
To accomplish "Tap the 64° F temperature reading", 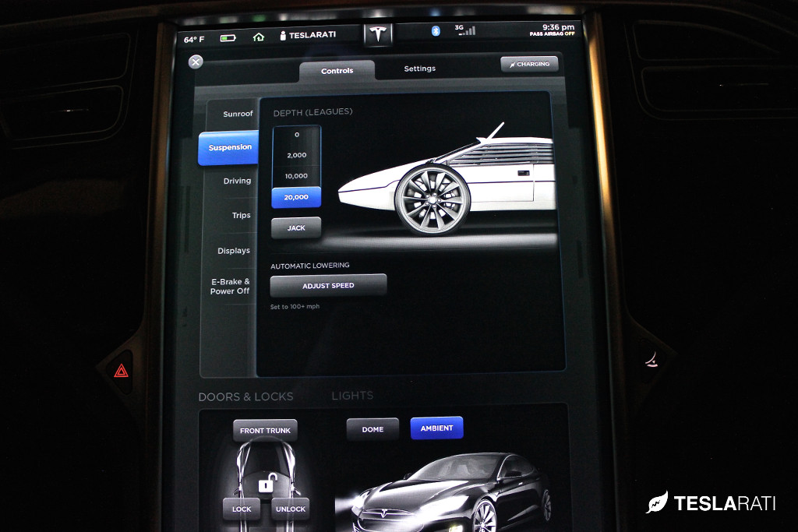I will (x=194, y=39).
